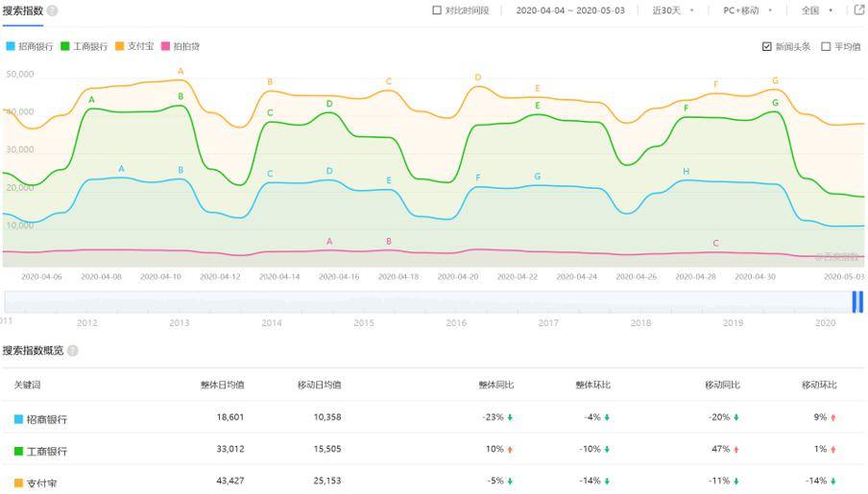Toggle 招商银行 series in chart legend
The height and width of the screenshot is (494, 868).
[30, 46]
